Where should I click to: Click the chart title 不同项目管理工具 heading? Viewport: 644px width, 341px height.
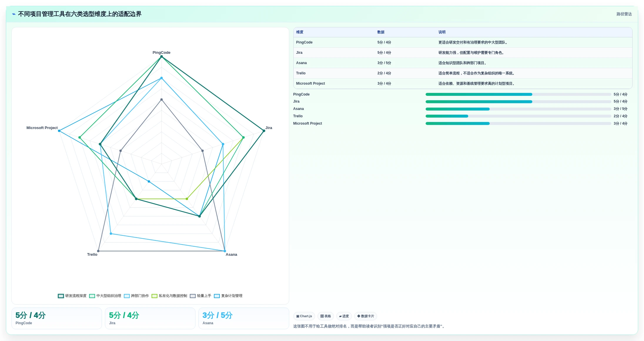(80, 14)
